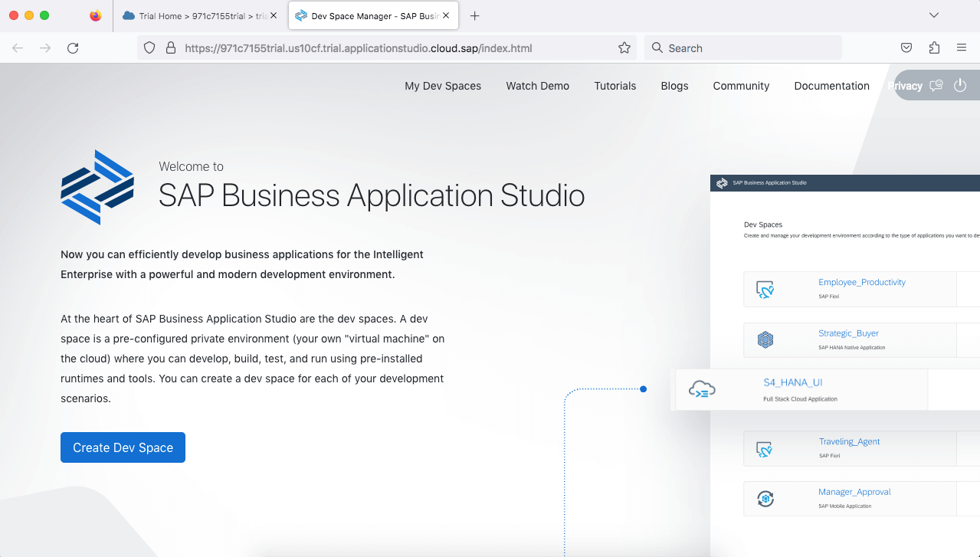The width and height of the screenshot is (980, 557).
Task: Reload the page with refresh icon
Action: (x=73, y=48)
